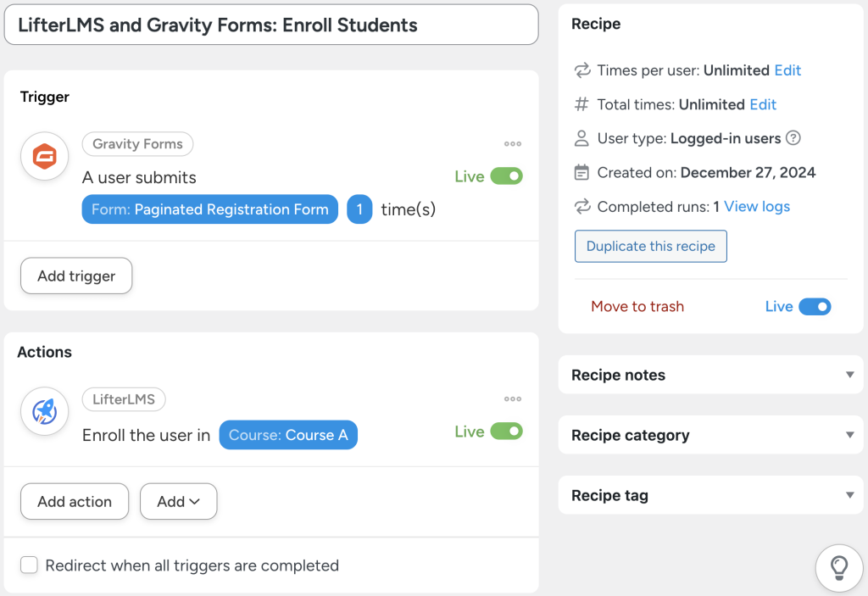Viewport: 868px width, 596px height.
Task: Open View logs for completed runs
Action: [756, 206]
